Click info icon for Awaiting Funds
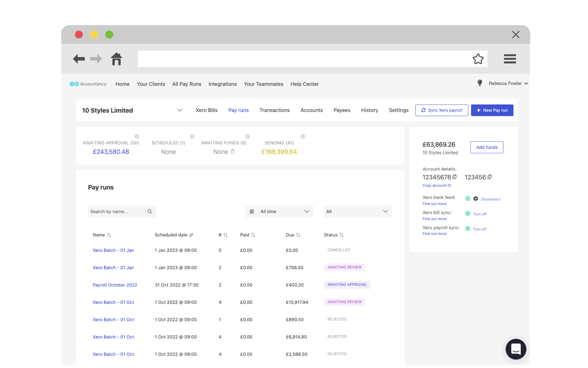The height and width of the screenshot is (368, 588). 248,137
